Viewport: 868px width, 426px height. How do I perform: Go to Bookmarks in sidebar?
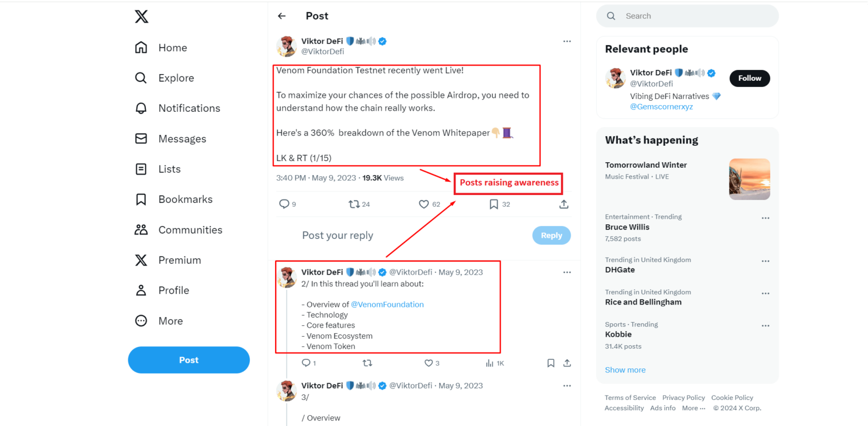(185, 199)
